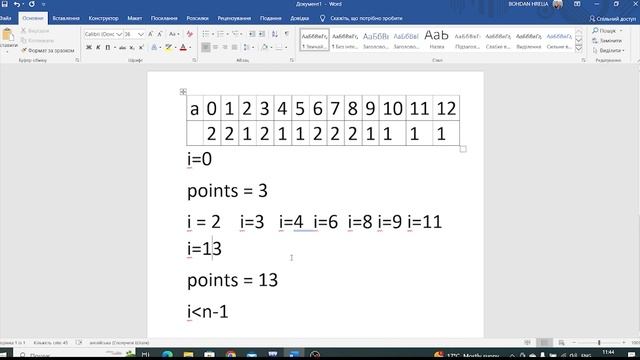
Task: Click the 'points = 13' text line
Action: point(232,280)
